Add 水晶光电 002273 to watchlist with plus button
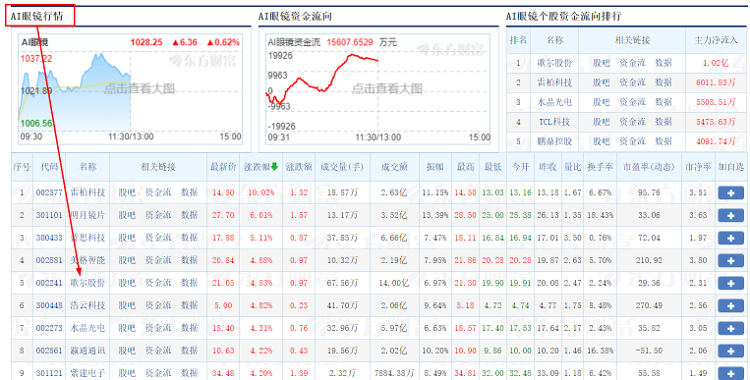 tap(730, 328)
